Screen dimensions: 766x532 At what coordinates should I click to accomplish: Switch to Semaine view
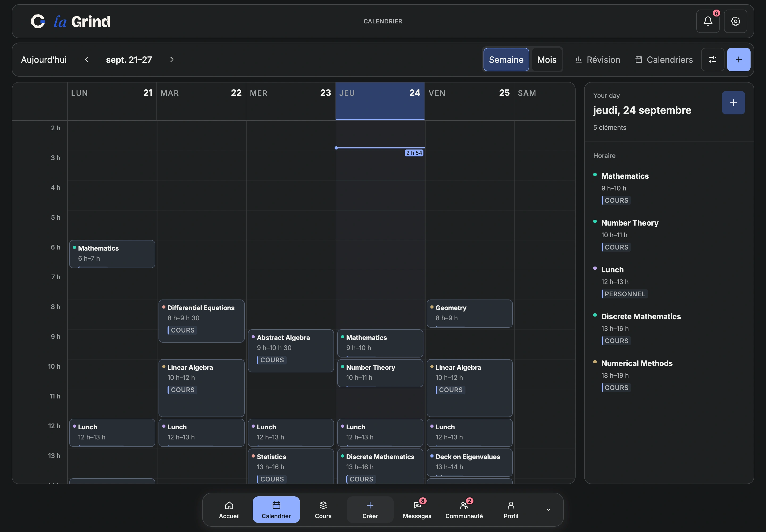click(x=506, y=60)
